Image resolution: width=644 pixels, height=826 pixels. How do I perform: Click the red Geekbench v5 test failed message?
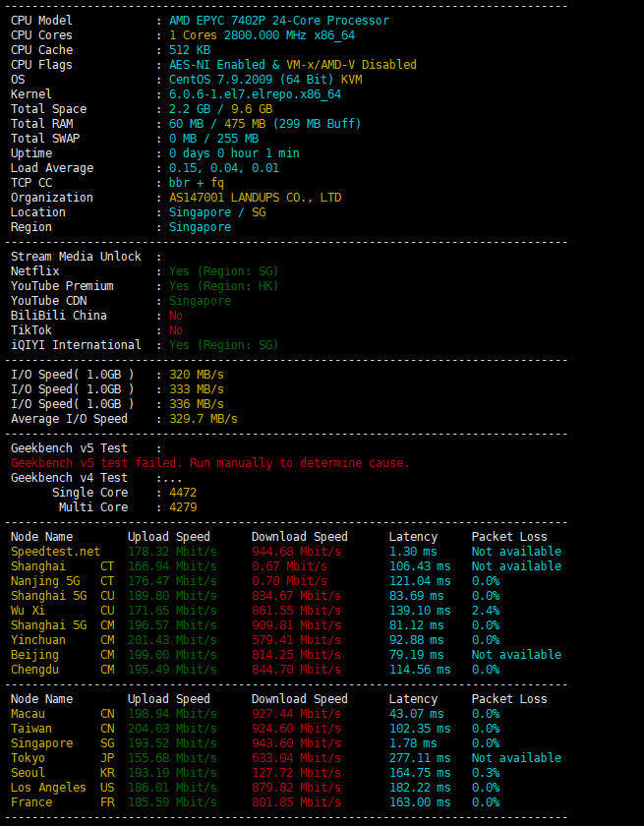pyautogui.click(x=209, y=463)
